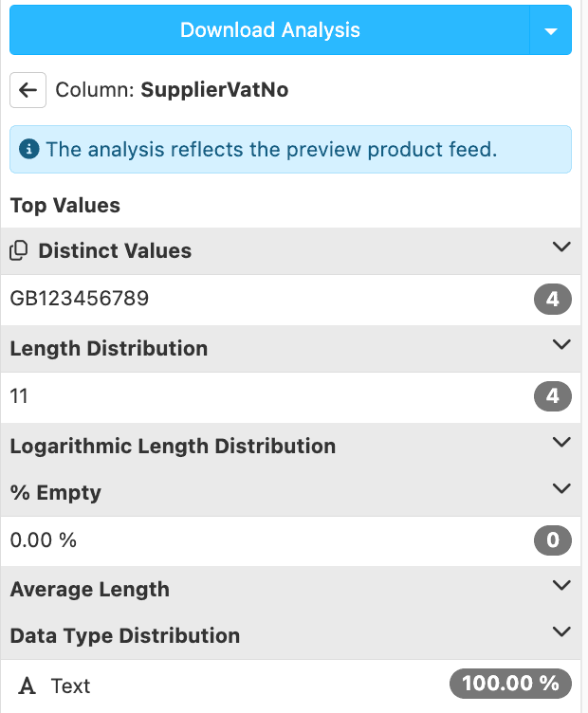Screen dimensions: 588x713
Task: Collapse the Length Distribution section chevron
Action: pyautogui.click(x=561, y=345)
